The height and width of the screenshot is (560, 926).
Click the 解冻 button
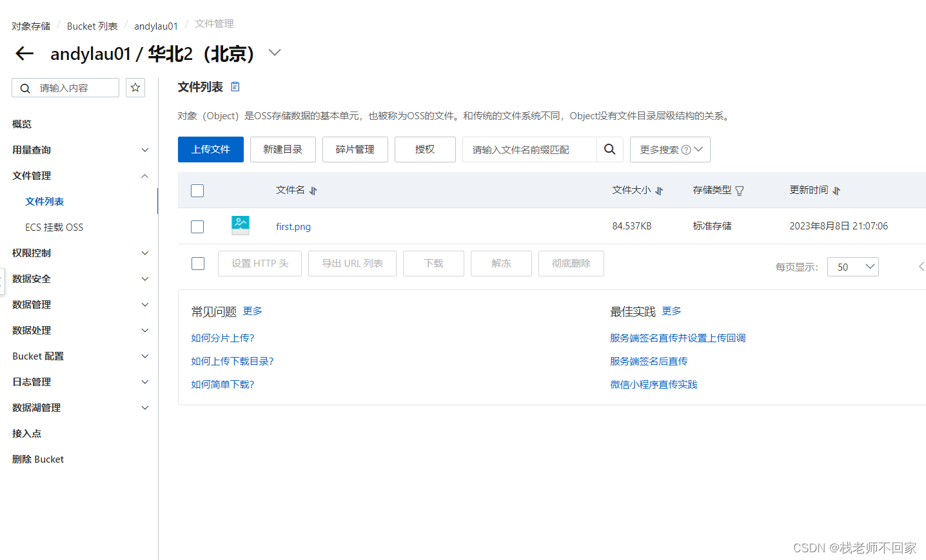tap(501, 264)
